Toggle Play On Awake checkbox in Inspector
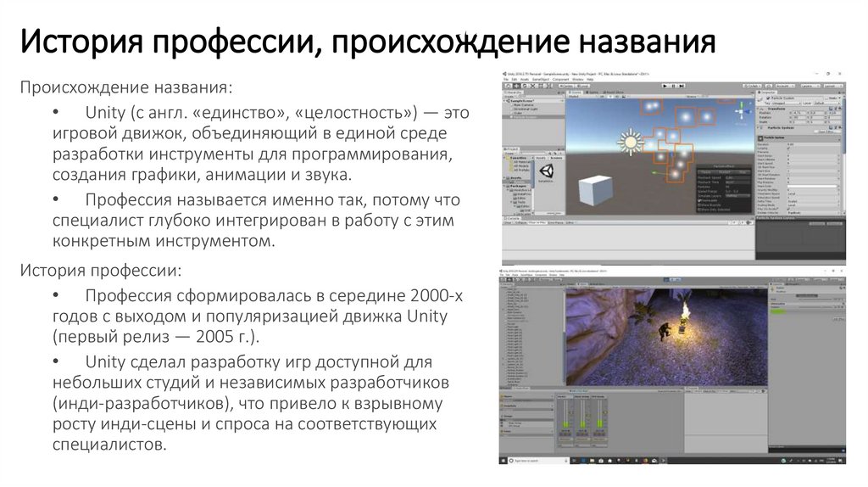This screenshot has height=487, width=868. pyautogui.click(x=788, y=209)
